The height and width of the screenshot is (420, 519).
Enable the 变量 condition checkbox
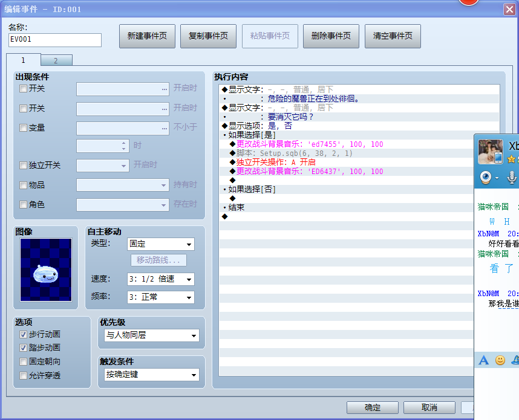tap(23, 128)
